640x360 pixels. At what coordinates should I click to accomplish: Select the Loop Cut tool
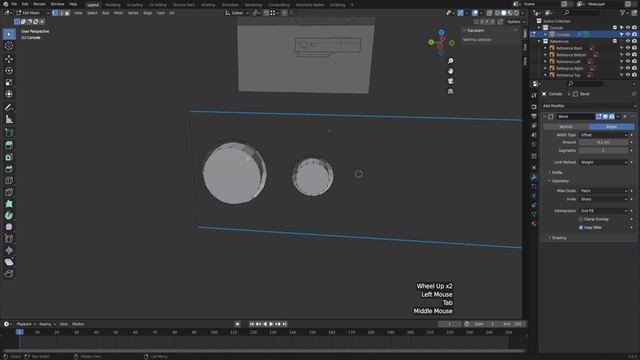[9, 180]
